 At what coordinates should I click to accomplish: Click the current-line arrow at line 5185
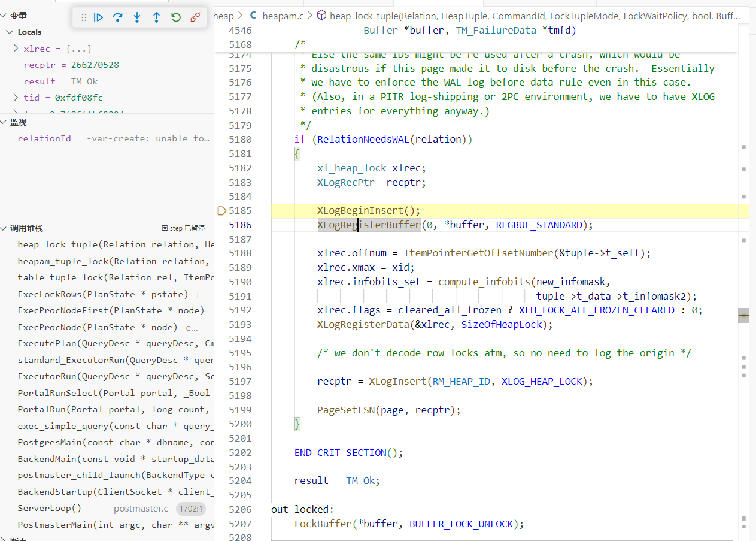click(x=221, y=211)
